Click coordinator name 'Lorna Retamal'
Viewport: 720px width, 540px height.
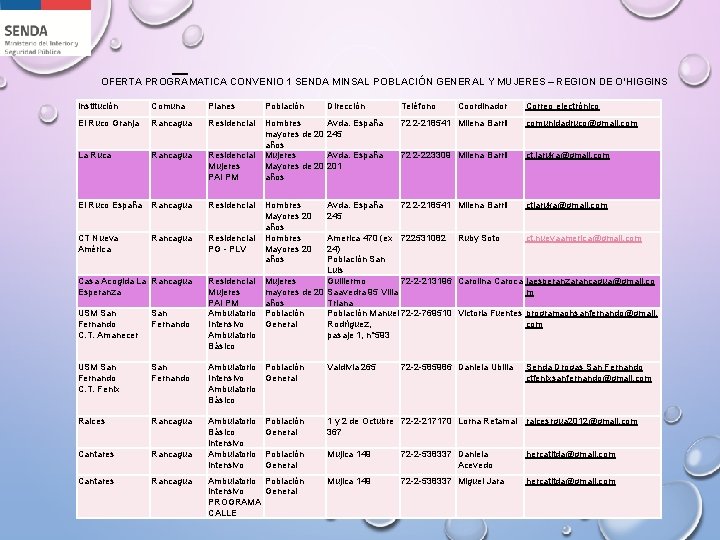pos(488,422)
